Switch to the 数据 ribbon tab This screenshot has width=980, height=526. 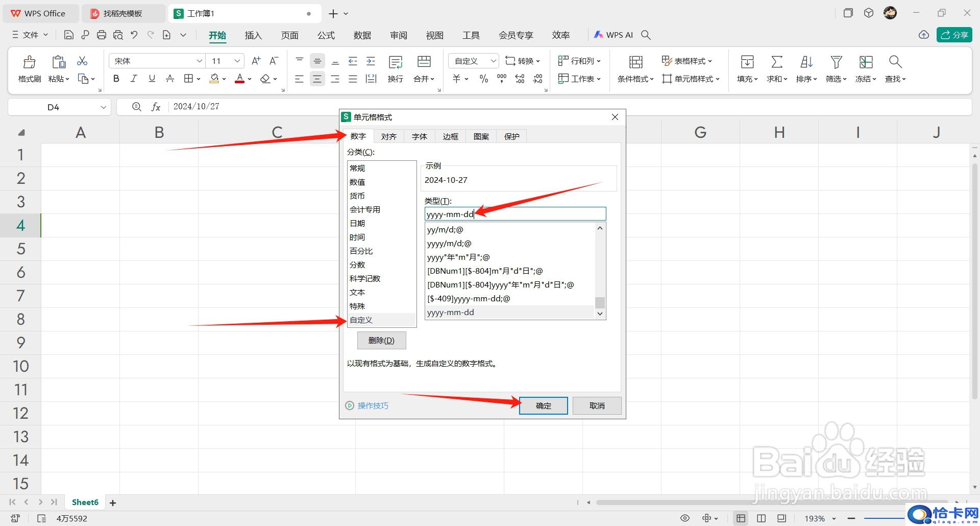click(x=362, y=35)
